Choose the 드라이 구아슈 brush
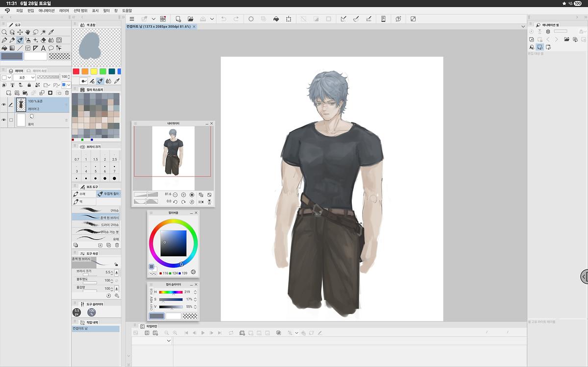This screenshot has width=588, height=367. coord(96,224)
